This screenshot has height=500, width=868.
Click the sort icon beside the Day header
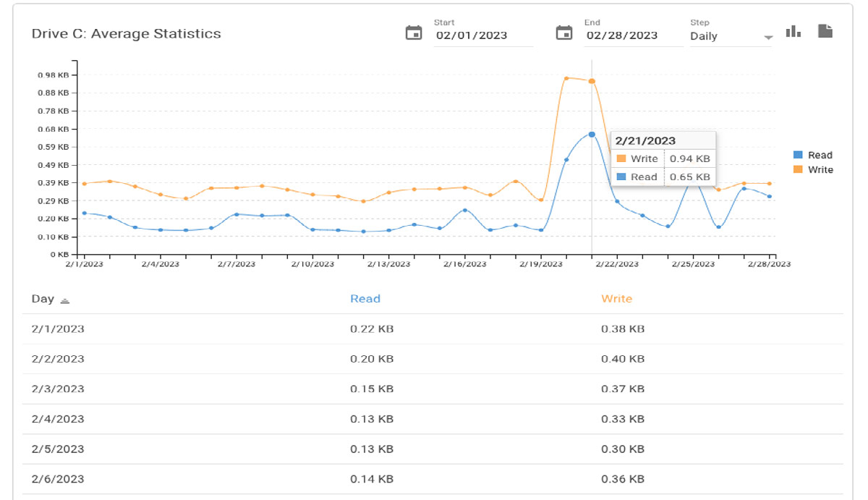tap(64, 300)
